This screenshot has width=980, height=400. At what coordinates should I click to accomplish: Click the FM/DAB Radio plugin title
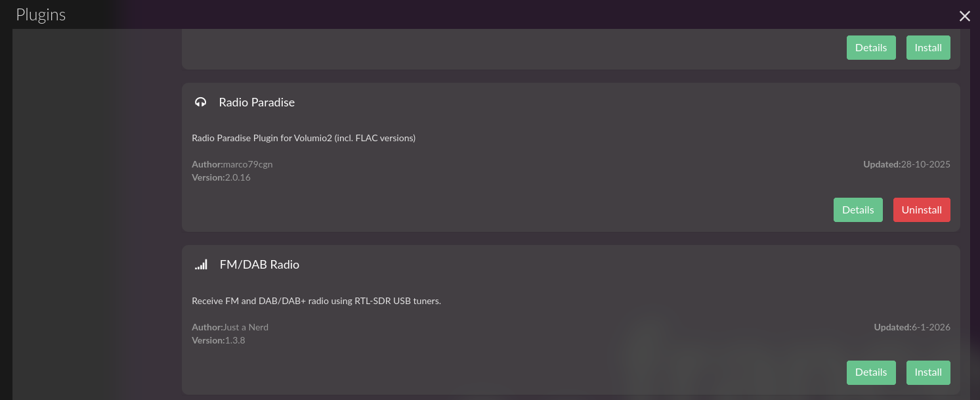[x=259, y=265]
